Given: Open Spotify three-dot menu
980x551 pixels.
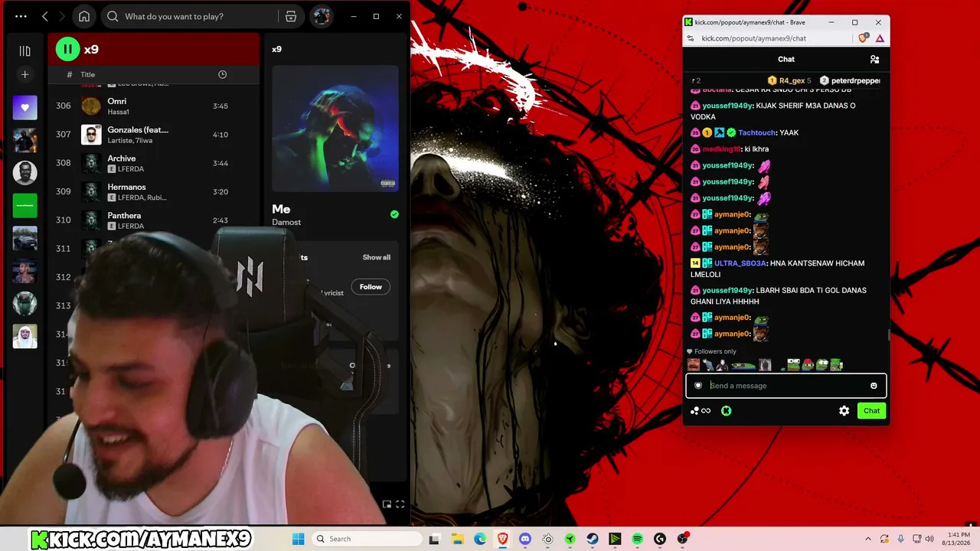Looking at the screenshot, I should [x=21, y=16].
